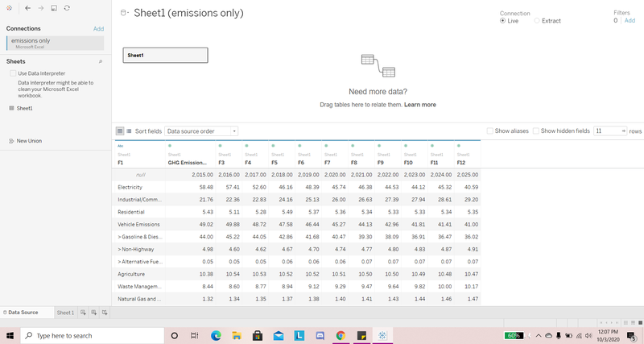Click the Tableau logo start page icon
The image size is (644, 344).
click(9, 8)
